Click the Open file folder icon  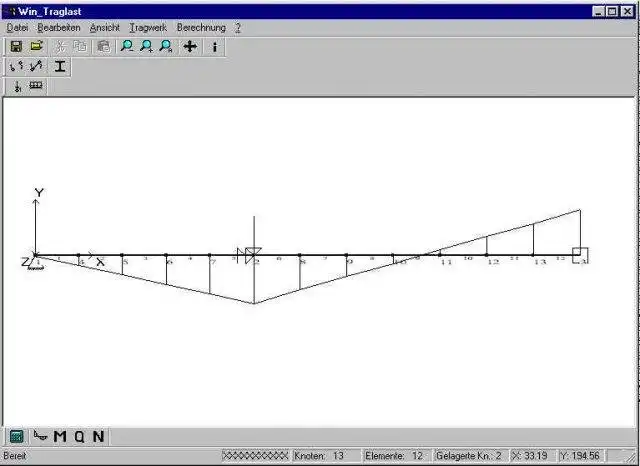37,46
